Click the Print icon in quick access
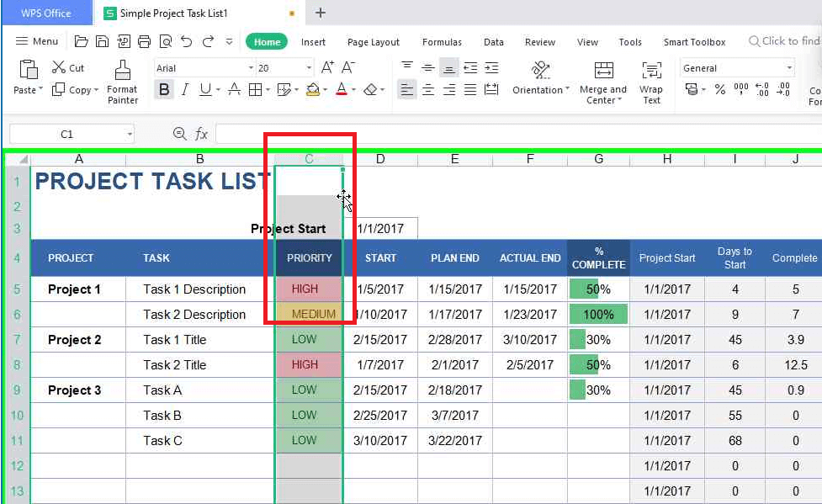This screenshot has width=822, height=504. tap(144, 41)
